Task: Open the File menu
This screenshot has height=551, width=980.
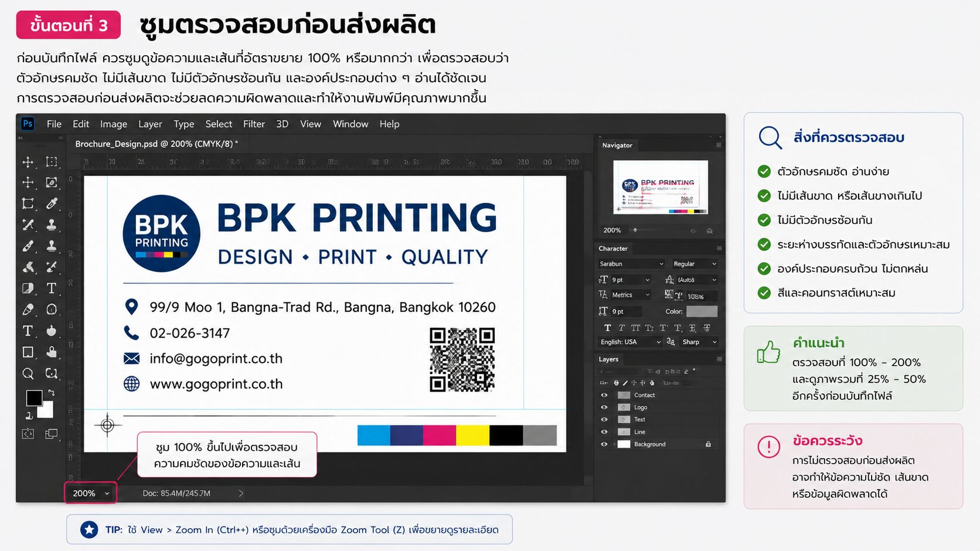Action: 54,124
